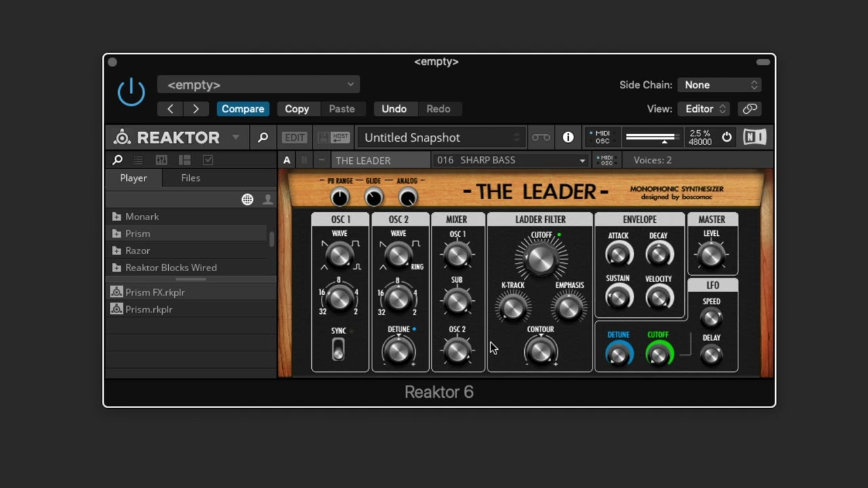
Task: Go to the next plugin preset
Action: click(196, 108)
